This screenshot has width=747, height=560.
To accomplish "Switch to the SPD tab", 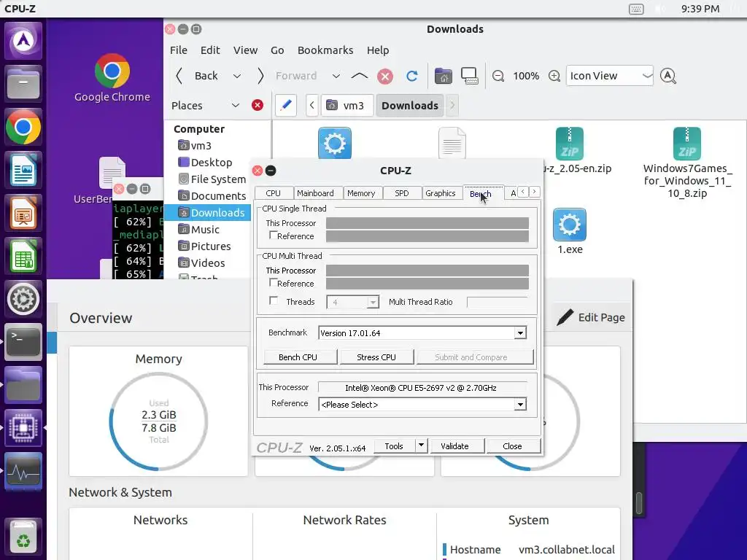I will [402, 192].
